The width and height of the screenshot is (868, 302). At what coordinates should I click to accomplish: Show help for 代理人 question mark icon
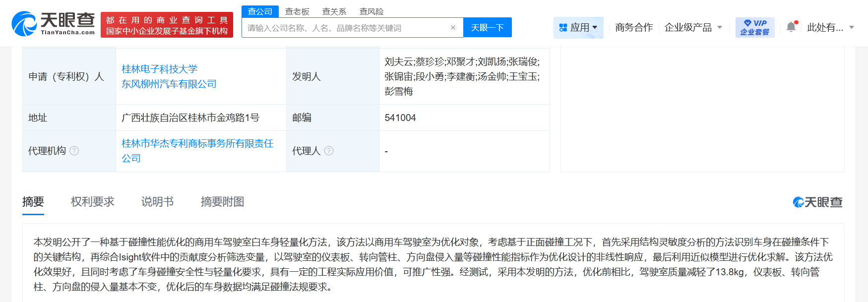329,151
